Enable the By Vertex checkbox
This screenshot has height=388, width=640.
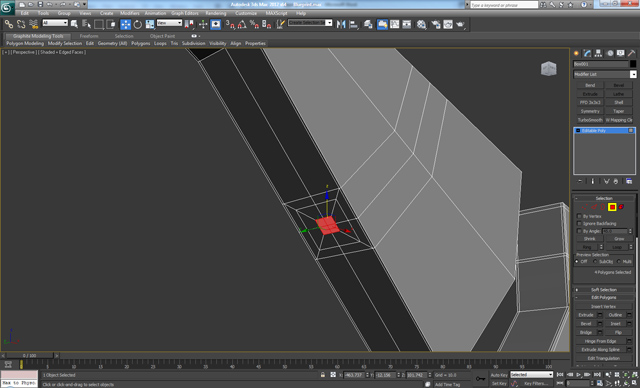click(579, 216)
